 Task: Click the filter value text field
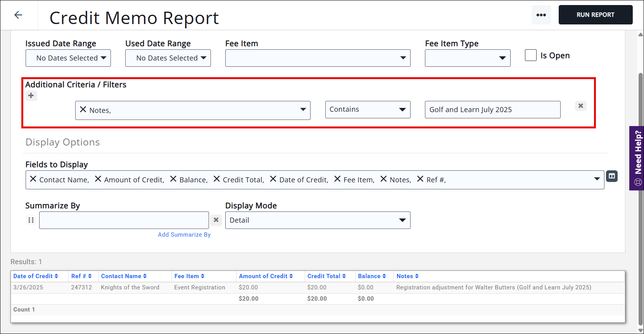click(x=492, y=110)
